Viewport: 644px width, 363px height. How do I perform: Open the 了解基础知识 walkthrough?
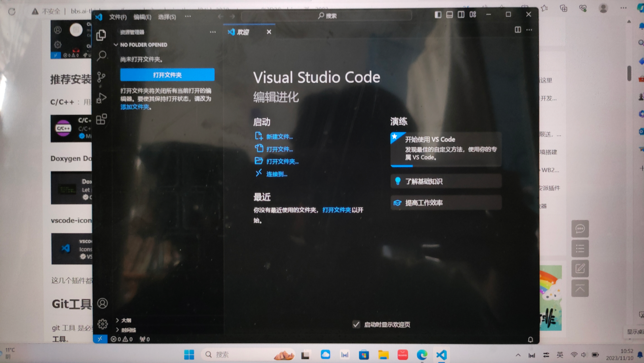(446, 181)
